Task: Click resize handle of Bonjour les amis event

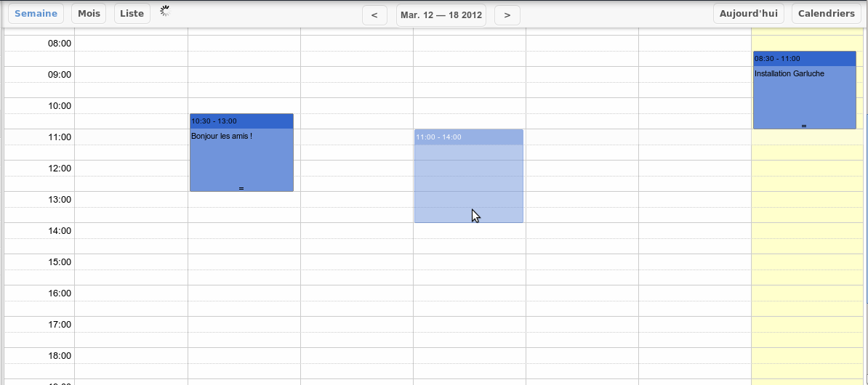Action: click(x=241, y=188)
